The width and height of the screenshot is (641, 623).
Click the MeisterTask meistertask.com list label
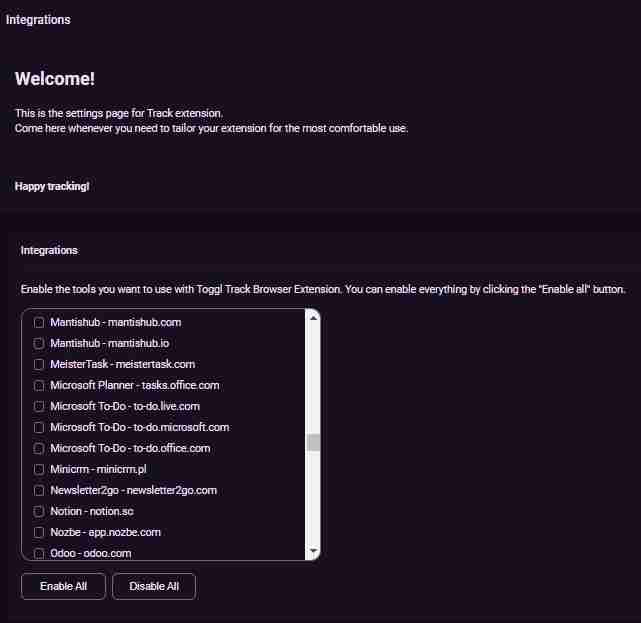122,364
